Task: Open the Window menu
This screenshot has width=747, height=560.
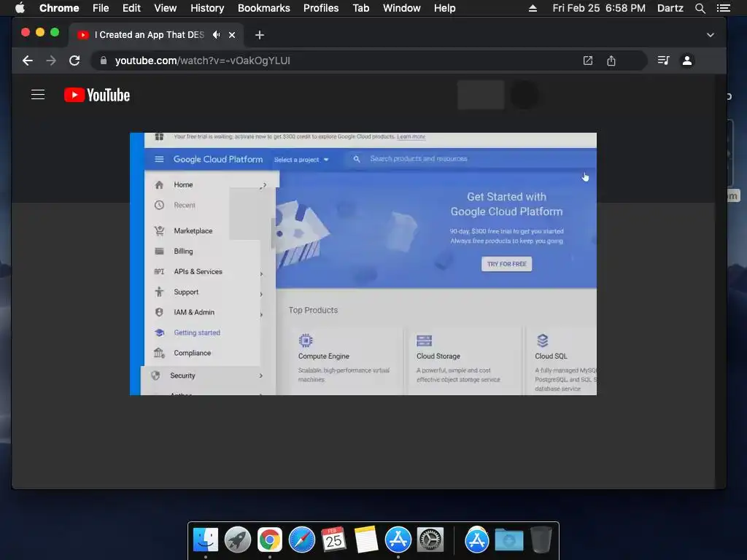Action: [x=402, y=8]
